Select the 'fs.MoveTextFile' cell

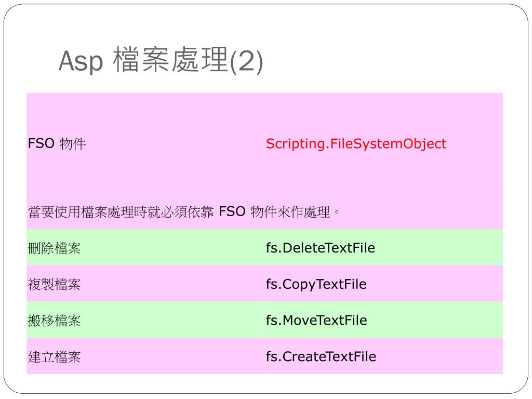click(384, 320)
